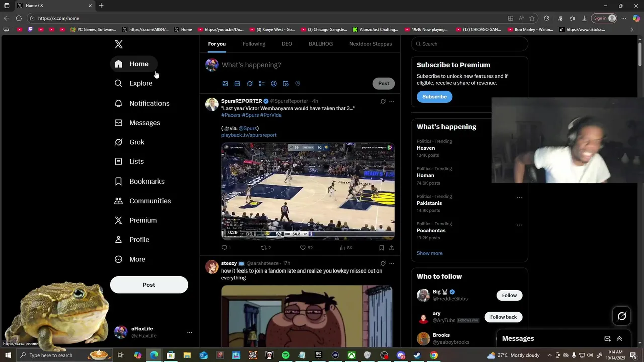This screenshot has width=644, height=362.
Task: Show more bookmarks with chevron arrow
Action: coord(632,30)
